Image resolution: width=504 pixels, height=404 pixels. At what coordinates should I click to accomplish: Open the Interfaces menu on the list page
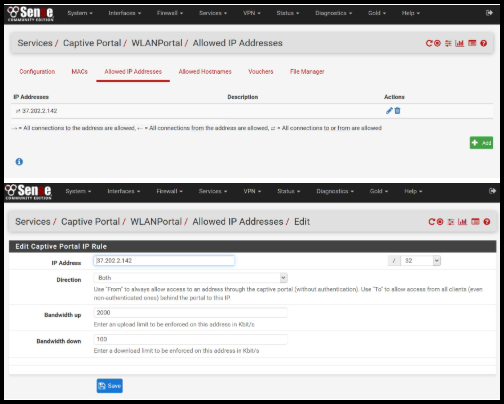click(125, 13)
